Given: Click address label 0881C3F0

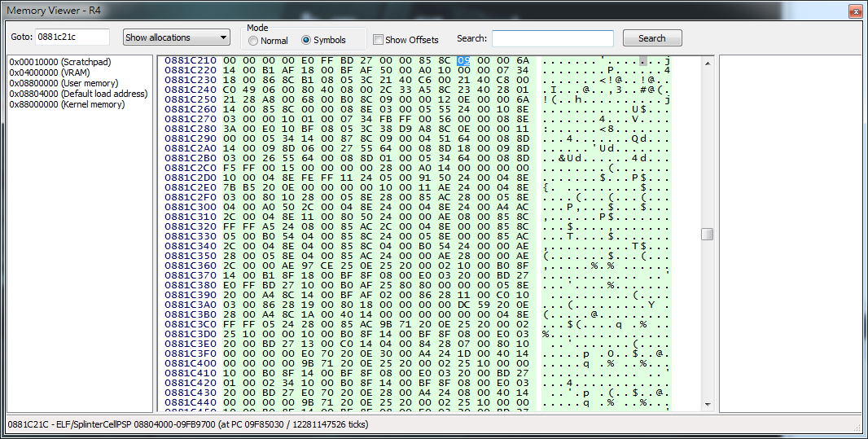Looking at the screenshot, I should point(191,353).
